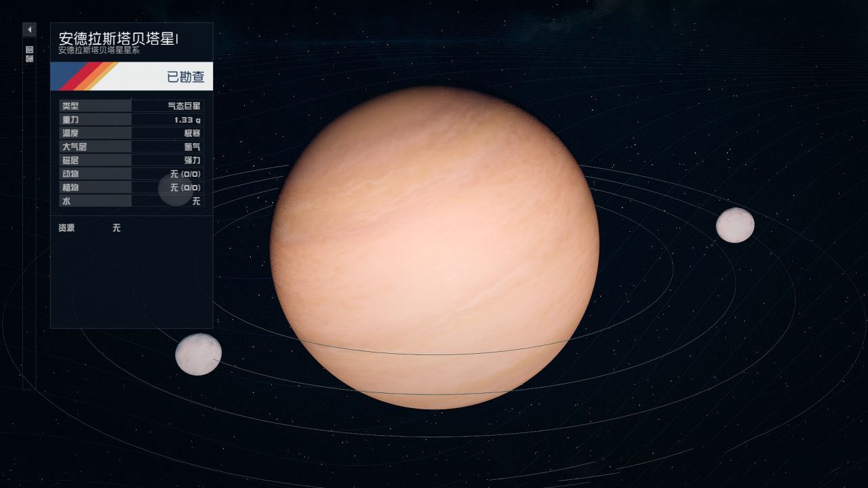This screenshot has height=488, width=868.
Task: Click the 磁层 row label
Action: point(70,160)
